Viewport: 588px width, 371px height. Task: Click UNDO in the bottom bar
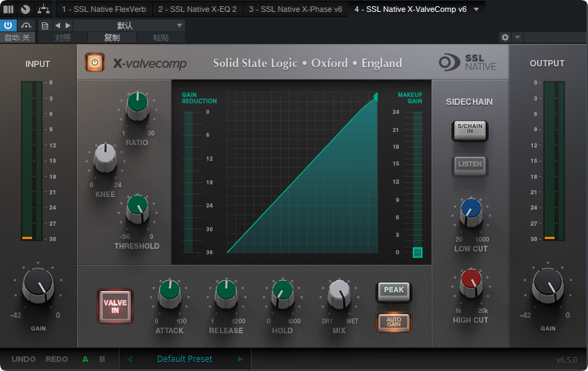pos(24,359)
